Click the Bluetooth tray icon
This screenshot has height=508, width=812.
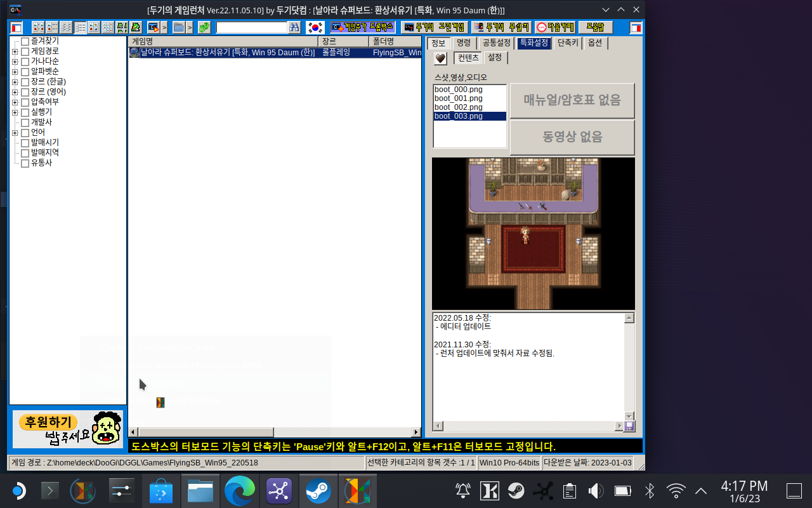pos(650,491)
